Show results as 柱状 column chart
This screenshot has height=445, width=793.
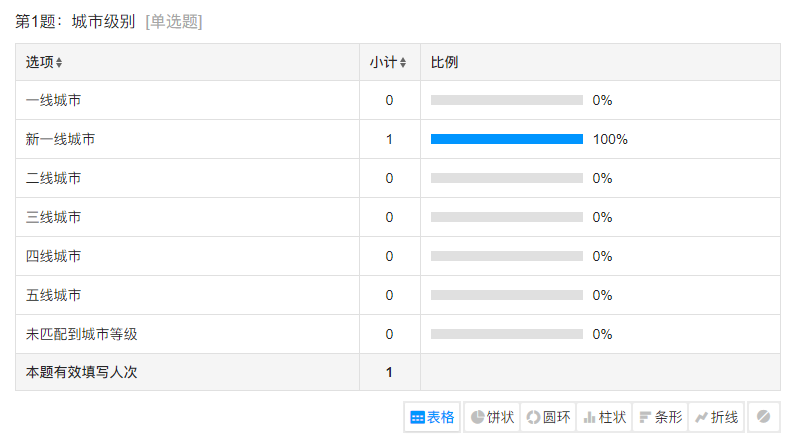pyautogui.click(x=604, y=417)
